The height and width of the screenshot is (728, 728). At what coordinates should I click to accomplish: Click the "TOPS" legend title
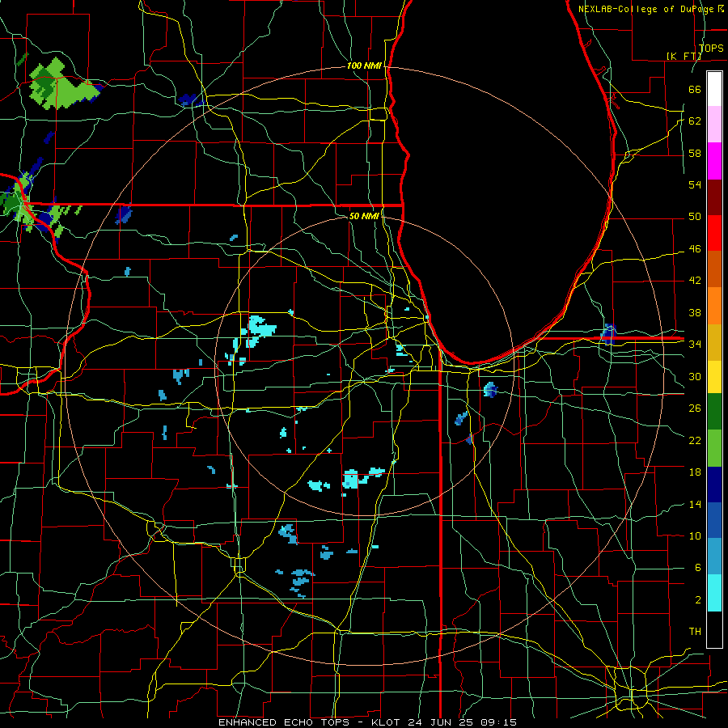711,48
